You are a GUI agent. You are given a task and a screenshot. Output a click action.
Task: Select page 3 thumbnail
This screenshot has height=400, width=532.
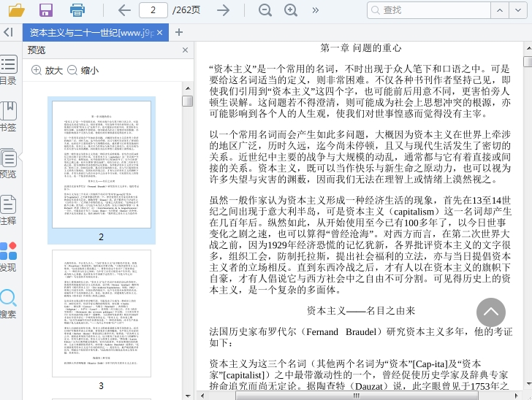(x=101, y=314)
